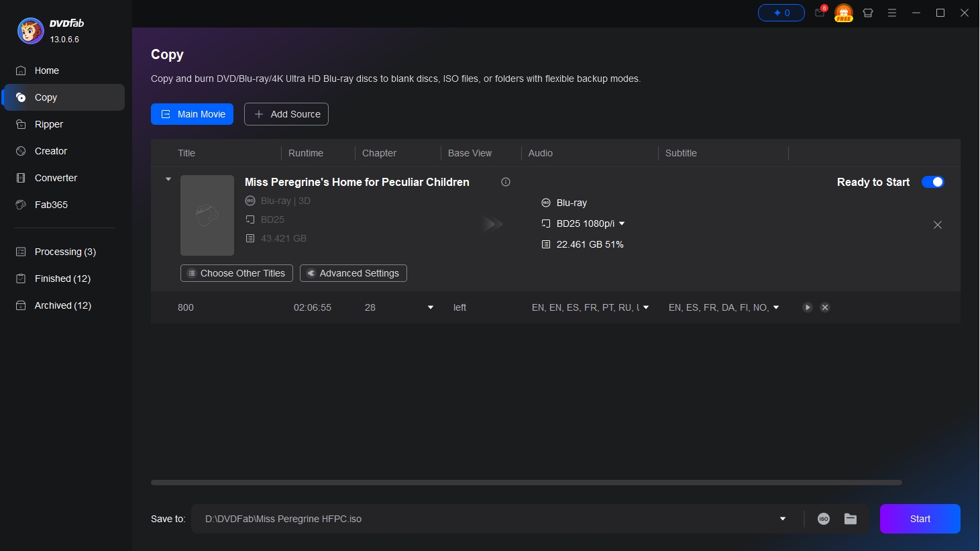The image size is (980, 551).
Task: Click the Runtime column header
Action: [306, 153]
